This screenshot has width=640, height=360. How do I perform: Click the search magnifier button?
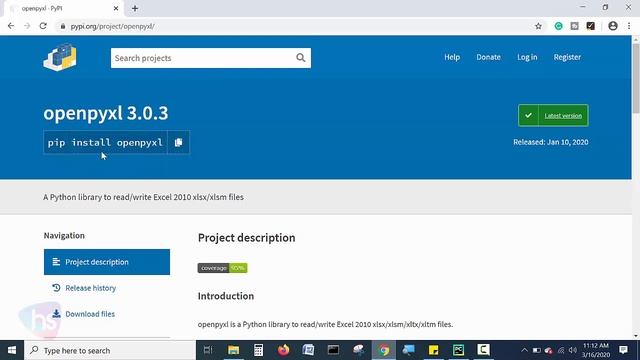(301, 58)
